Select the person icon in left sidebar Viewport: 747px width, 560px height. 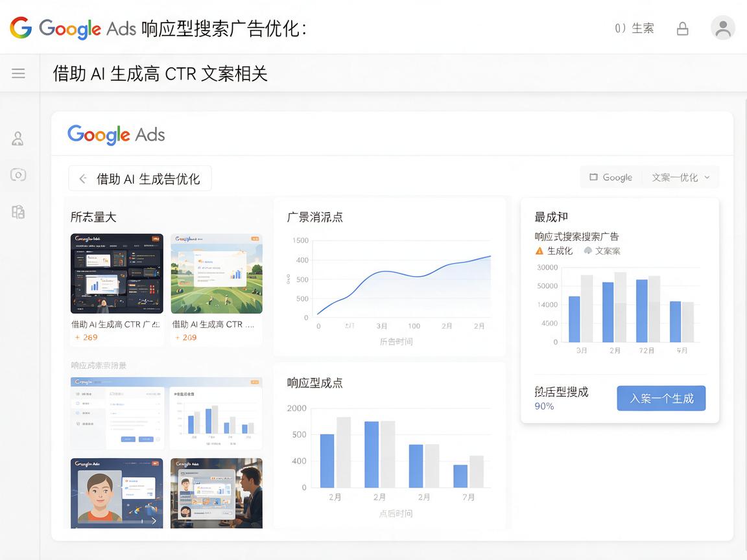point(18,139)
